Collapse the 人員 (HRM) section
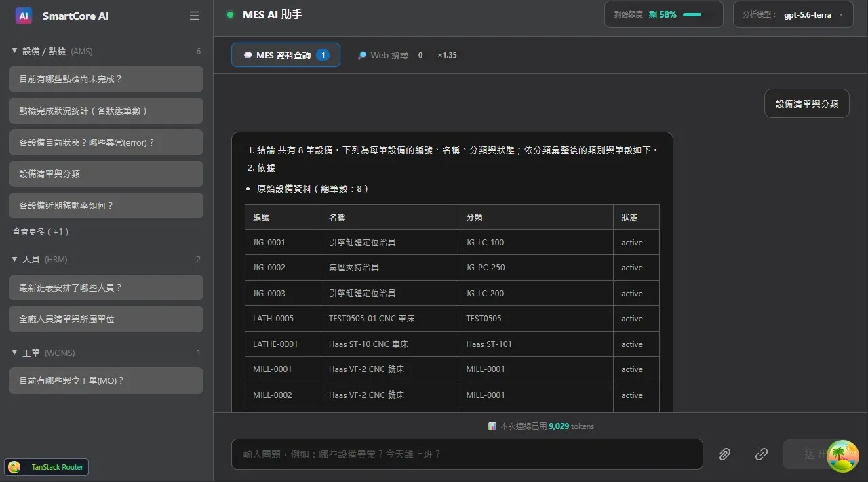Image resolution: width=868 pixels, height=482 pixels. tap(106, 260)
